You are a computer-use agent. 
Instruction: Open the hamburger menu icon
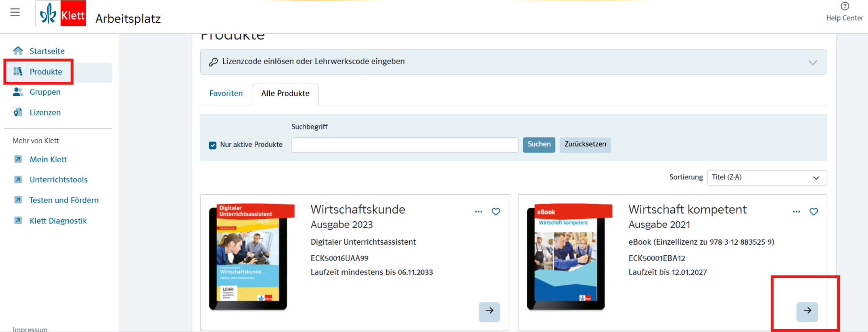15,13
